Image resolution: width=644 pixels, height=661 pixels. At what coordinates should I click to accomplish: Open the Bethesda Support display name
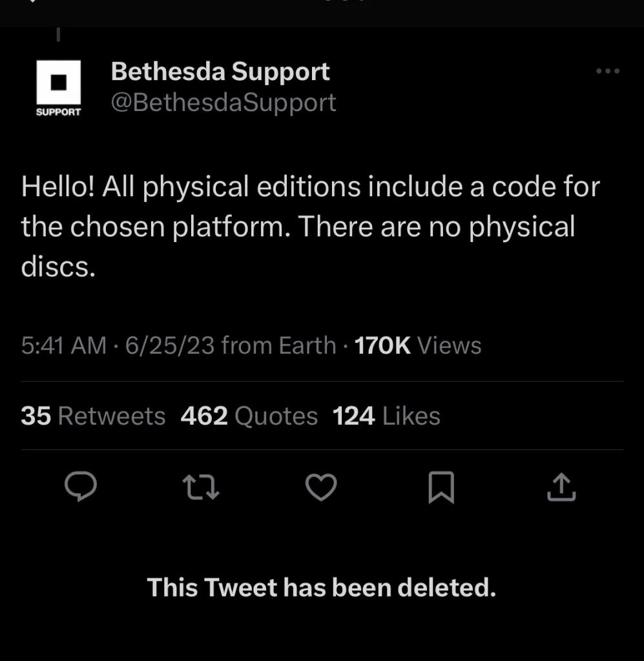point(220,72)
